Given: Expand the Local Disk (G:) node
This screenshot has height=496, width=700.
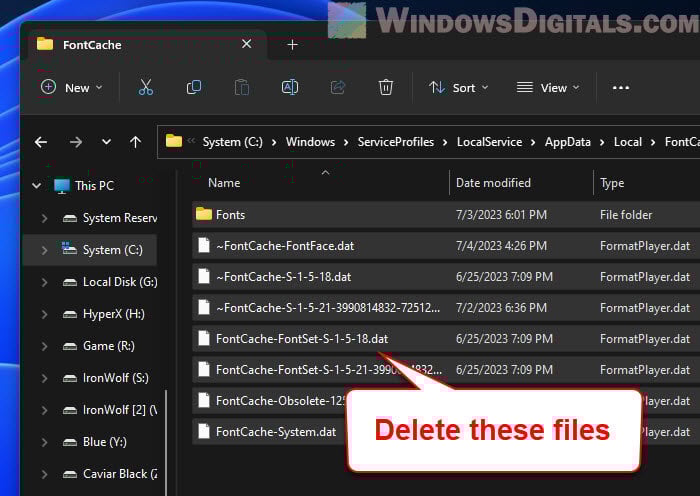Looking at the screenshot, I should click(x=44, y=282).
